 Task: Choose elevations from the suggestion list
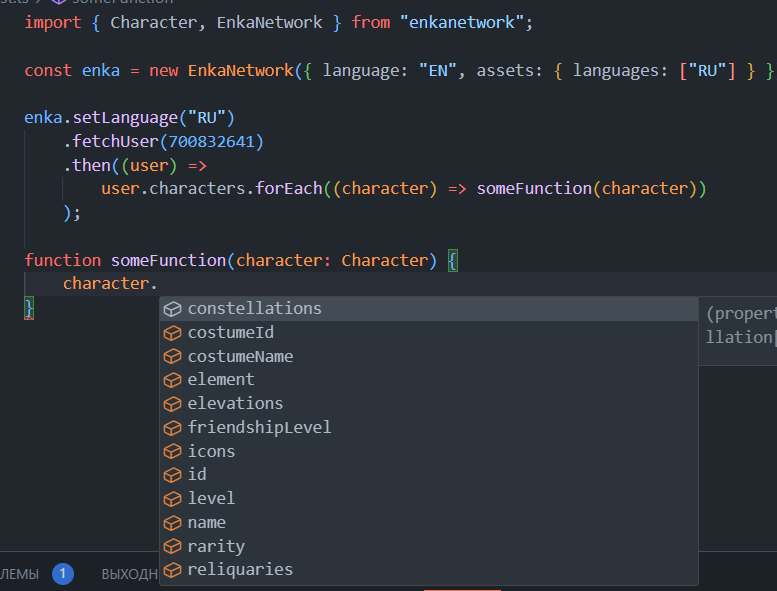[x=235, y=404]
